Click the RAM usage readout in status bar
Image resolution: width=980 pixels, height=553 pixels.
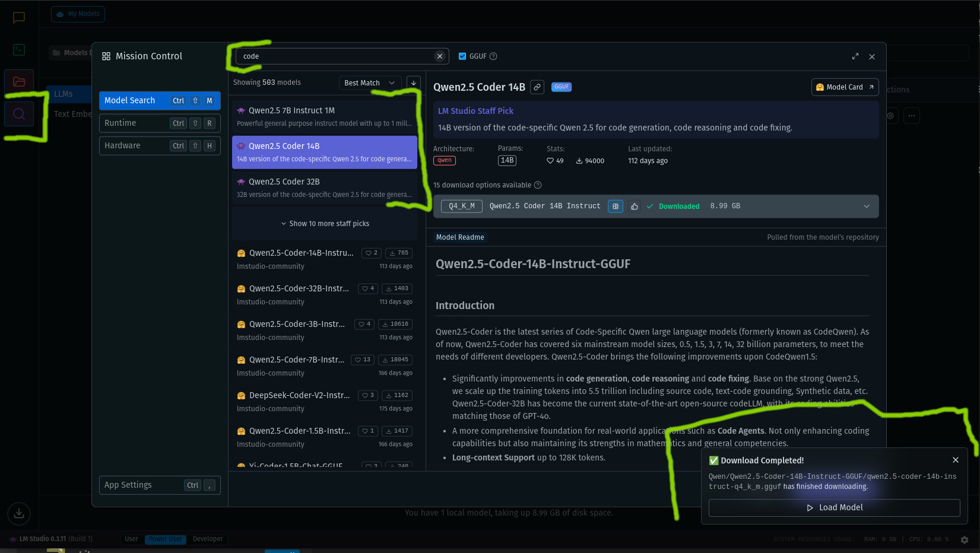point(880,539)
